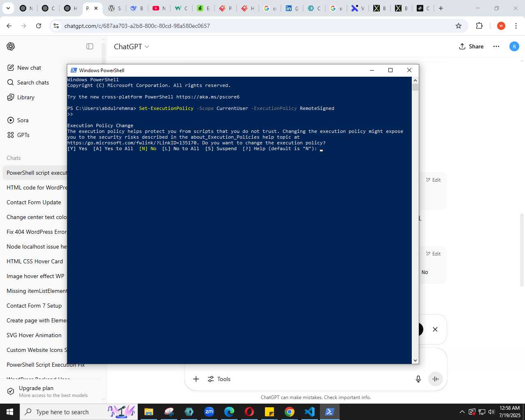Open the Windows Start menu
The image size is (525, 420).
tap(10, 412)
